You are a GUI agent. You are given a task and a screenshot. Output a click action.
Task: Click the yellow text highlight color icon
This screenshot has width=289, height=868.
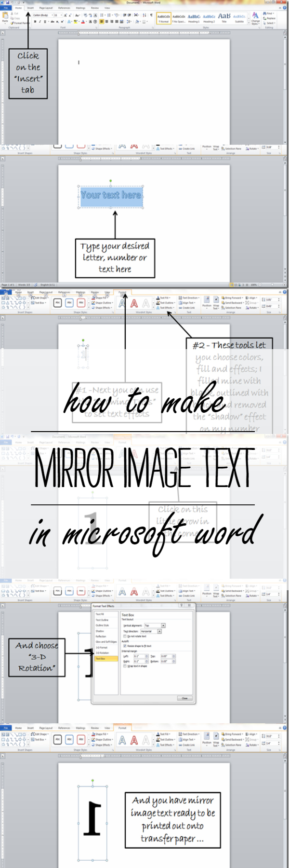(75, 22)
